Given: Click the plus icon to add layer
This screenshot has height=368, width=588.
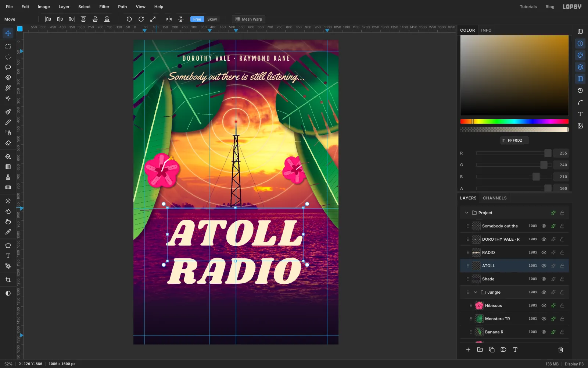Looking at the screenshot, I should (468, 350).
